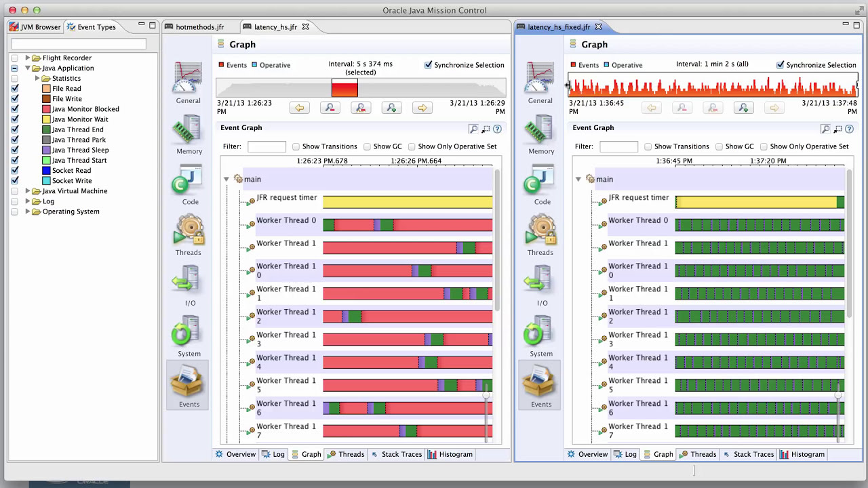Uncheck File Read event type

15,89
